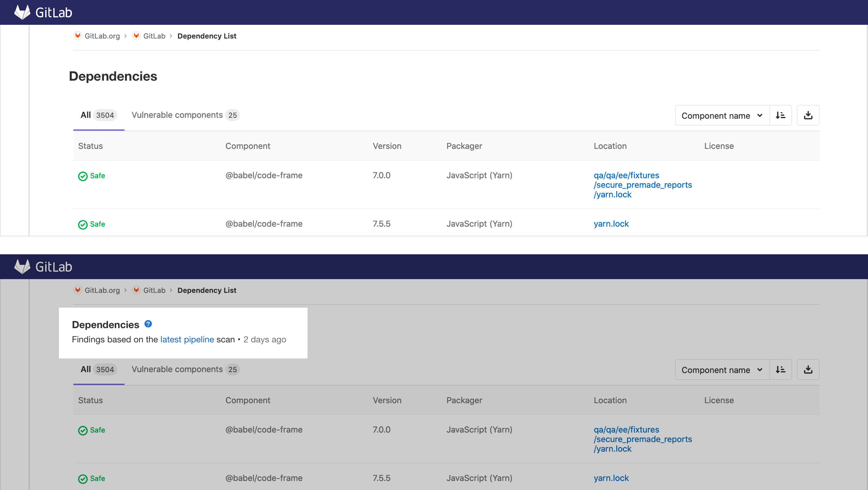
Task: Click Dependency List breadcrumb in the upper mockup
Action: click(x=207, y=36)
